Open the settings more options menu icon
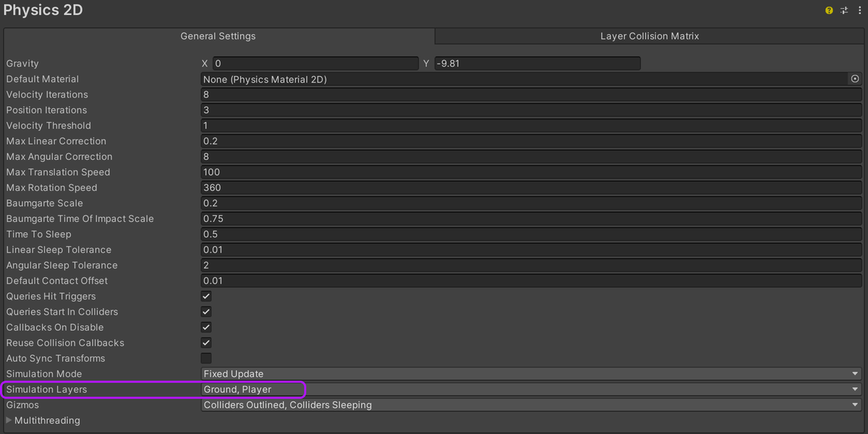The width and height of the screenshot is (868, 434). coord(858,10)
